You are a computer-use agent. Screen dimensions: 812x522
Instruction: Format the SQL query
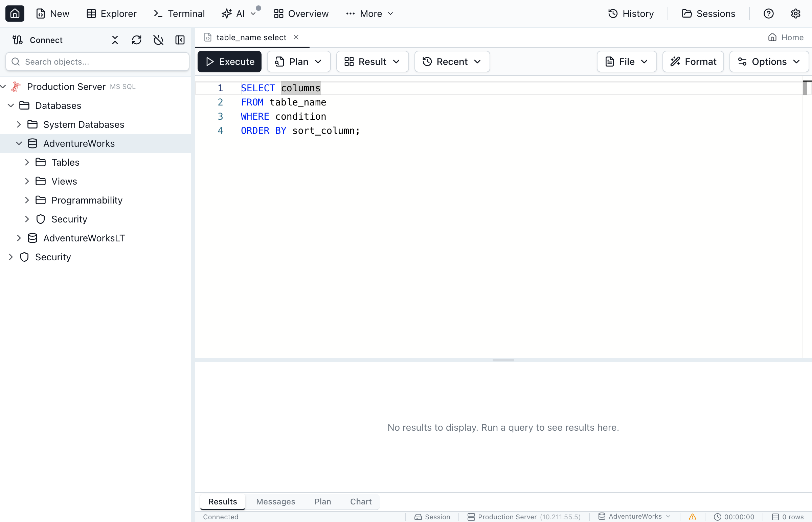(x=693, y=61)
